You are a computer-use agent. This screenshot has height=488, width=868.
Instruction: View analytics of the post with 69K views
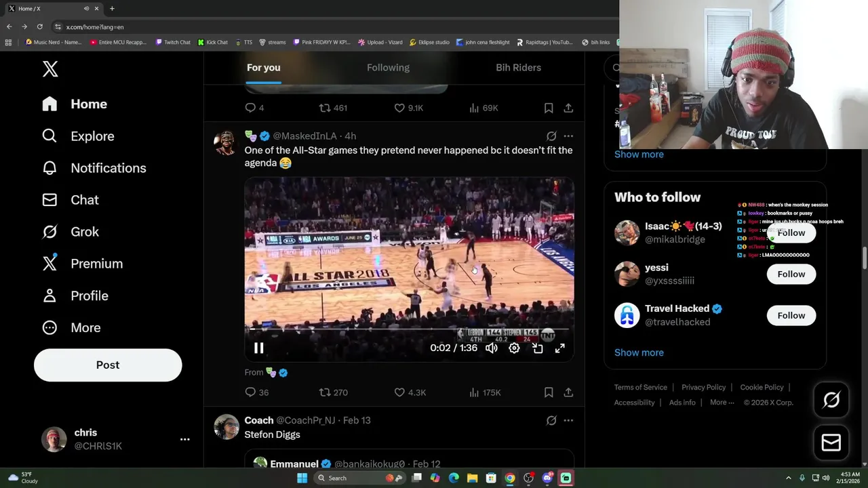(x=484, y=108)
